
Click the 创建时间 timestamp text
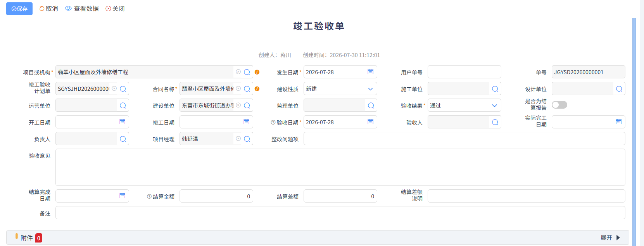pyautogui.click(x=342, y=55)
